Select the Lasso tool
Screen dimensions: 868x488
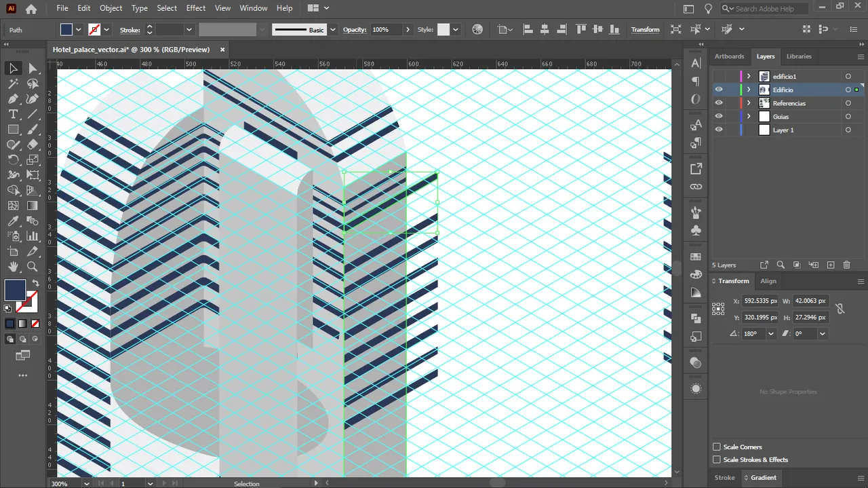pos(33,83)
